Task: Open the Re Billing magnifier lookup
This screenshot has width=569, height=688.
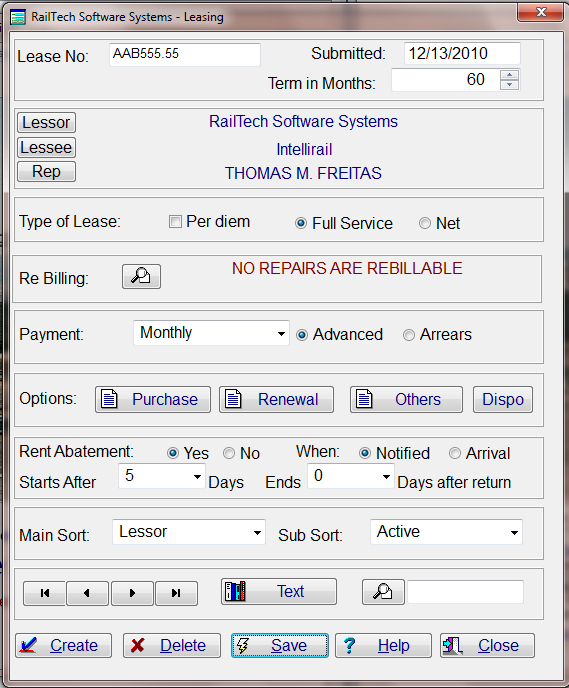Action: click(x=141, y=276)
